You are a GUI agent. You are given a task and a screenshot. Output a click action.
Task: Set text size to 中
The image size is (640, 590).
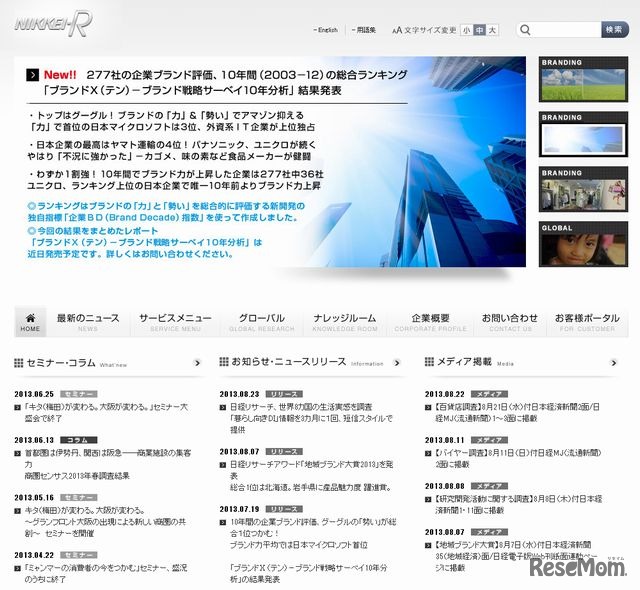click(480, 30)
